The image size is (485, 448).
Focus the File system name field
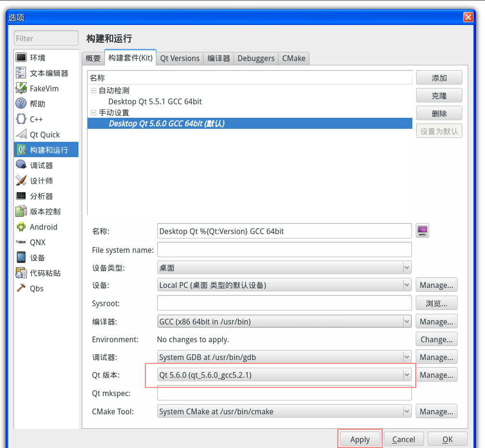(284, 249)
